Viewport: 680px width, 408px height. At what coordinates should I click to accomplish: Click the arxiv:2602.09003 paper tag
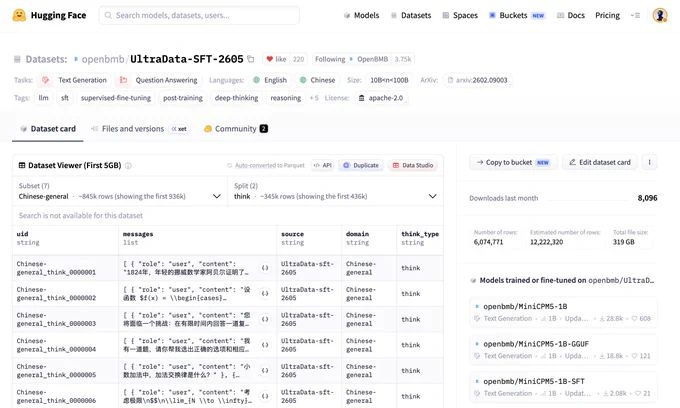[x=477, y=80]
